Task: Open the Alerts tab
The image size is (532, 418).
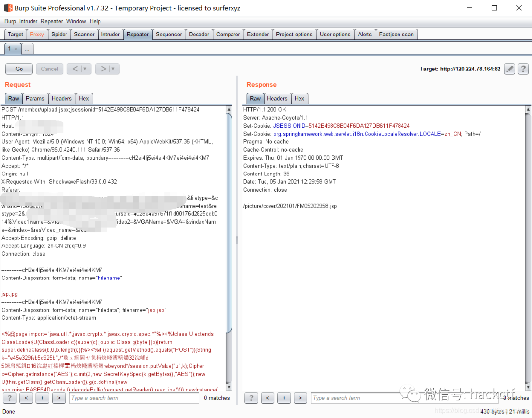Action: coord(365,35)
